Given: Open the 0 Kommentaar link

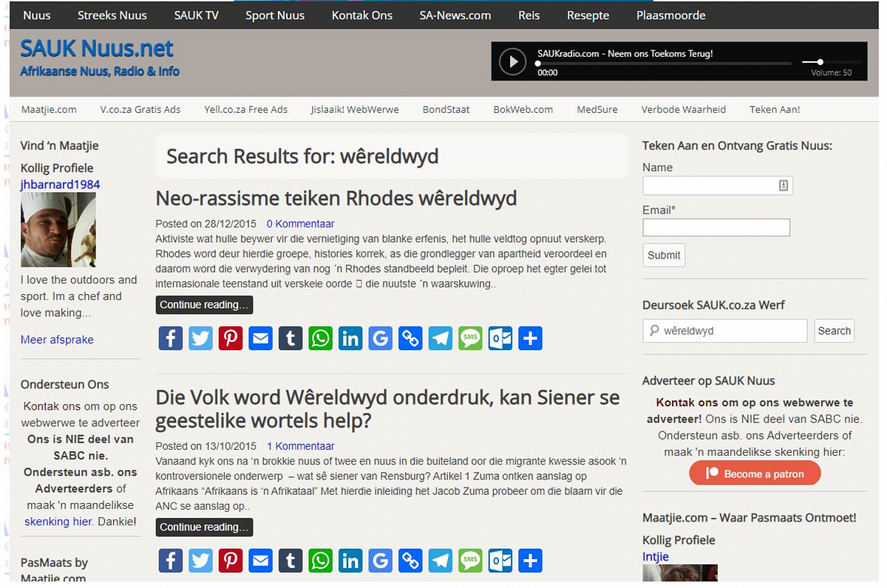Looking at the screenshot, I should coord(301,224).
